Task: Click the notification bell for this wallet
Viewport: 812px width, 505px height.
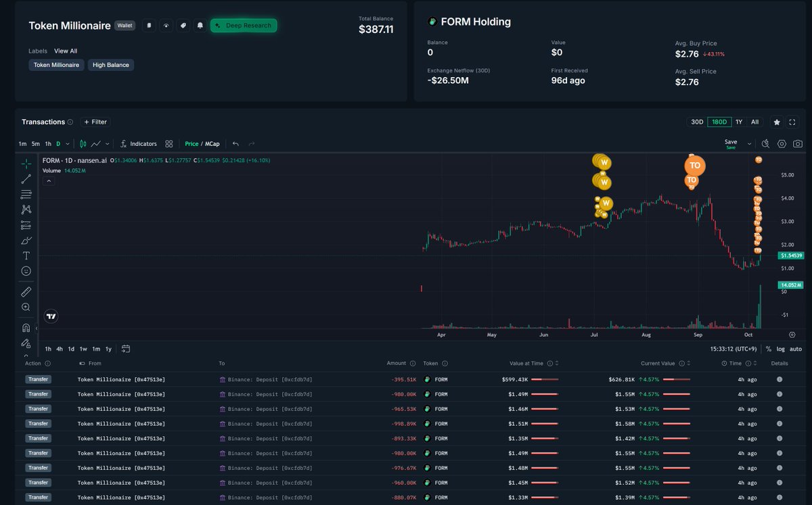Action: pyautogui.click(x=200, y=25)
